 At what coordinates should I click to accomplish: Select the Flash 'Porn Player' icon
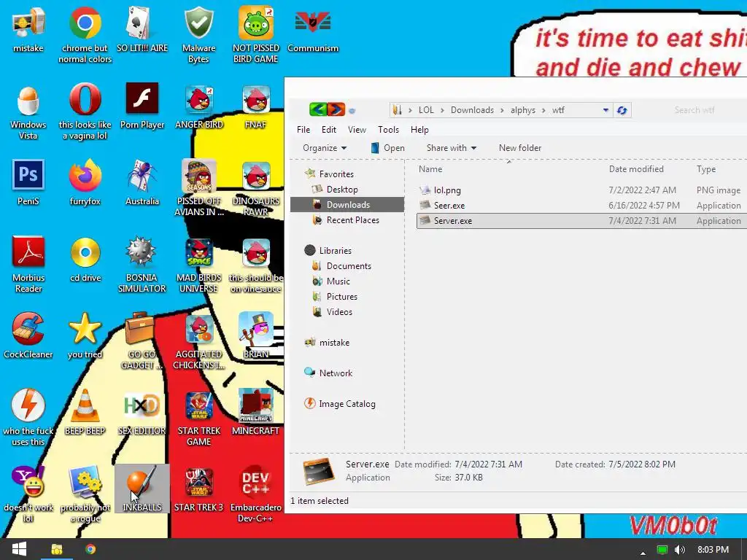(142, 106)
